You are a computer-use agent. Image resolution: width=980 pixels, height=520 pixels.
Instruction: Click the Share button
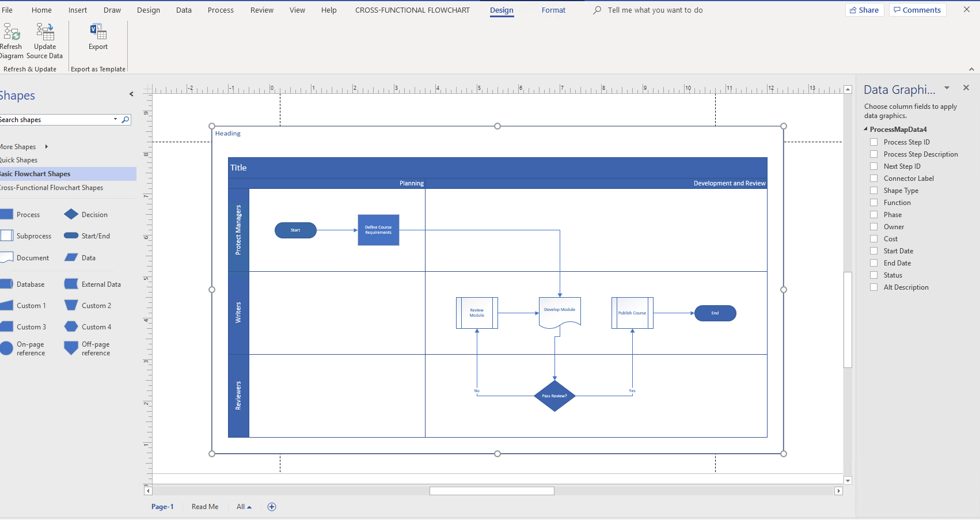tap(864, 10)
